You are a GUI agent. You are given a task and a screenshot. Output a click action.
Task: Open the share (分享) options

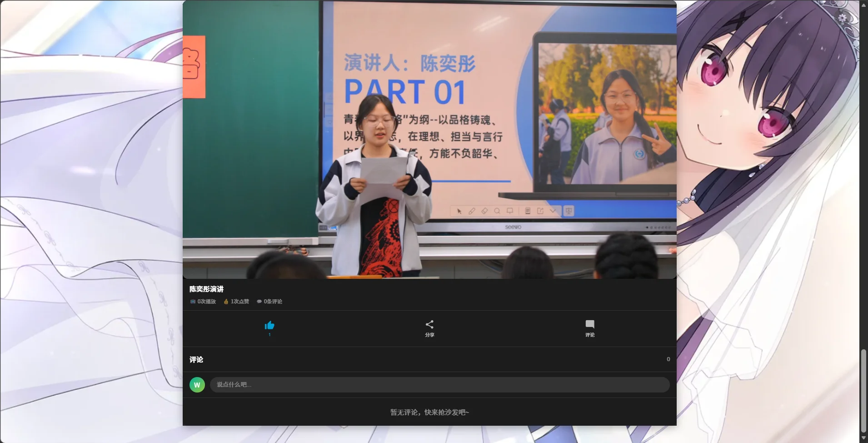click(x=429, y=328)
